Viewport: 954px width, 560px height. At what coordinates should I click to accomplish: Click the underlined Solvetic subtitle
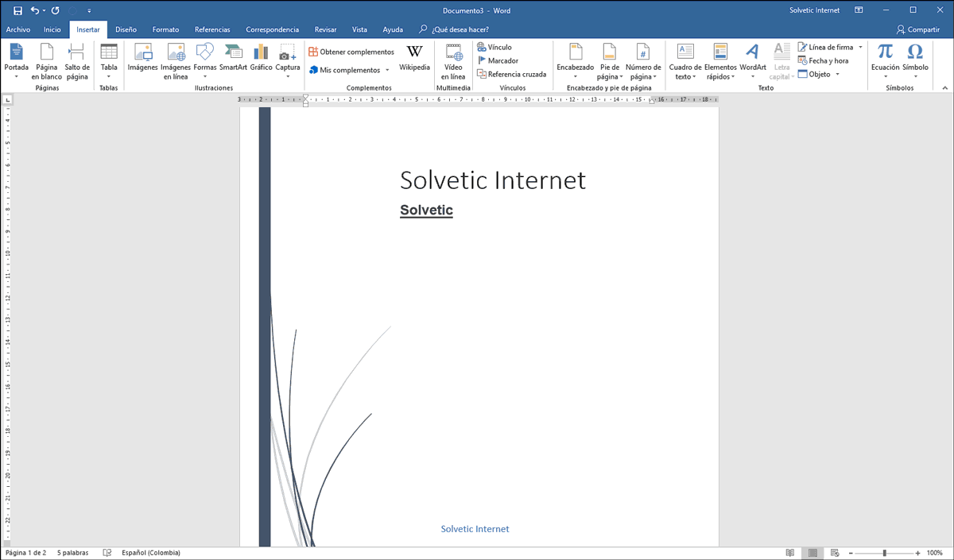[426, 210]
